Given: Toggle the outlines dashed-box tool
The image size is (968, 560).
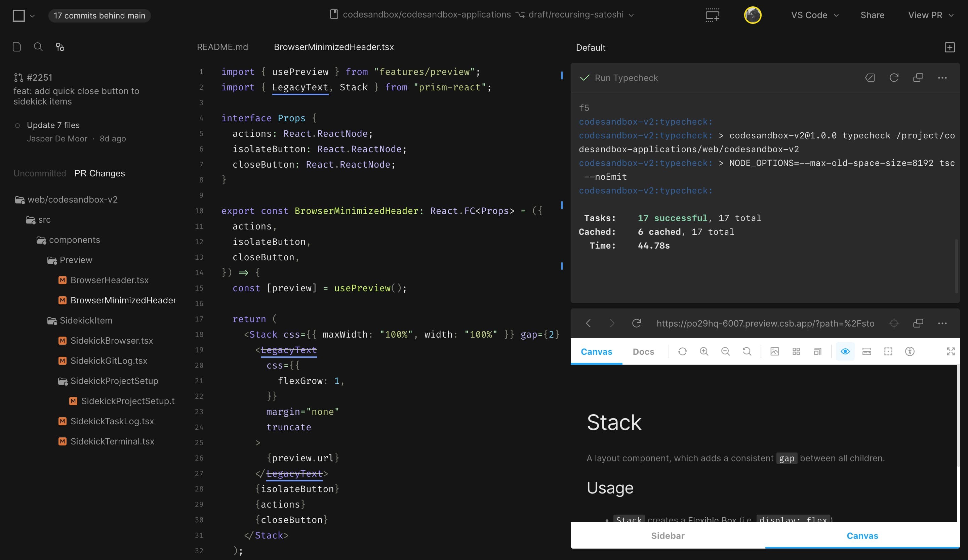Looking at the screenshot, I should [888, 351].
